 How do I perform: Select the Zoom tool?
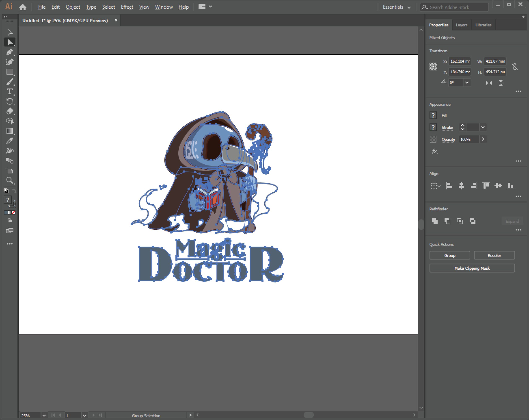pyautogui.click(x=10, y=181)
